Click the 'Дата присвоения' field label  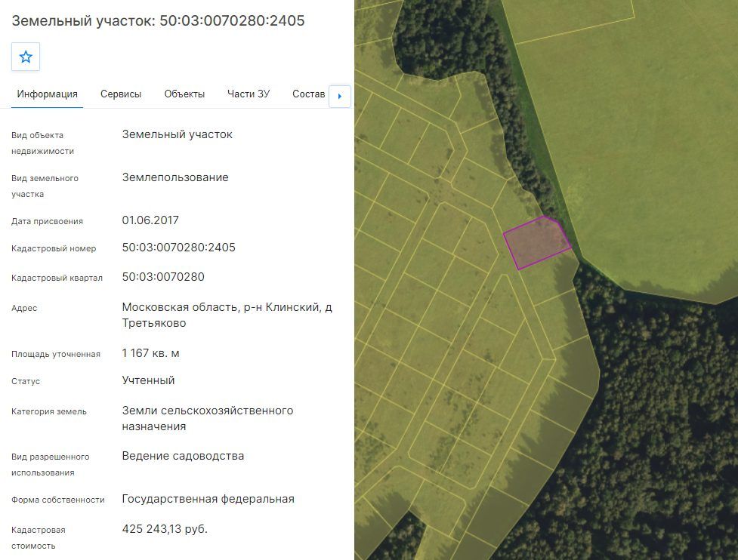pyautogui.click(x=47, y=221)
